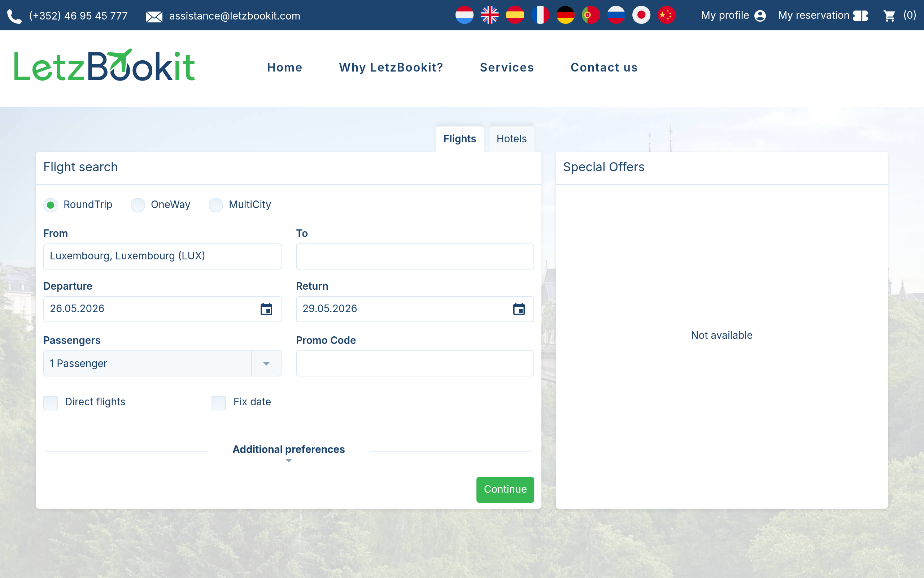Image resolution: width=924 pixels, height=578 pixels.
Task: Switch language with the Luxembourg flag
Action: click(x=464, y=15)
